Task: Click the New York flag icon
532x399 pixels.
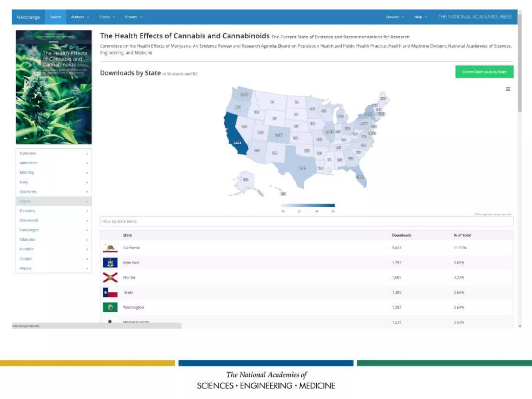Action: (110, 263)
